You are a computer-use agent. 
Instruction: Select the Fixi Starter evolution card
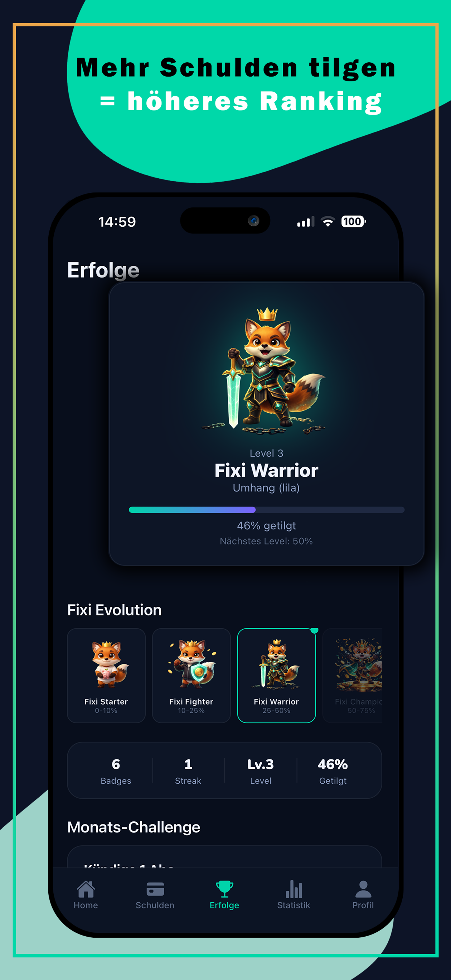coord(106,675)
